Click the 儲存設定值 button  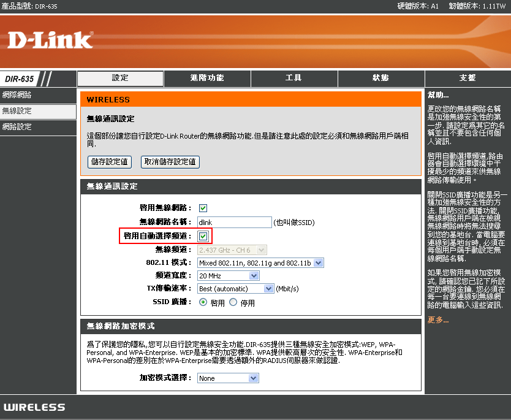[110, 162]
